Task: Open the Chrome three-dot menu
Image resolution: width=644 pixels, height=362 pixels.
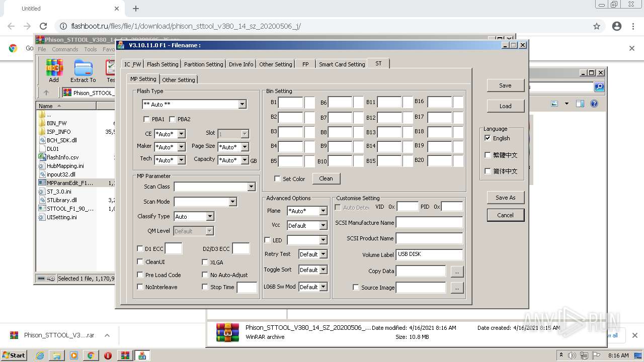Action: click(x=633, y=26)
